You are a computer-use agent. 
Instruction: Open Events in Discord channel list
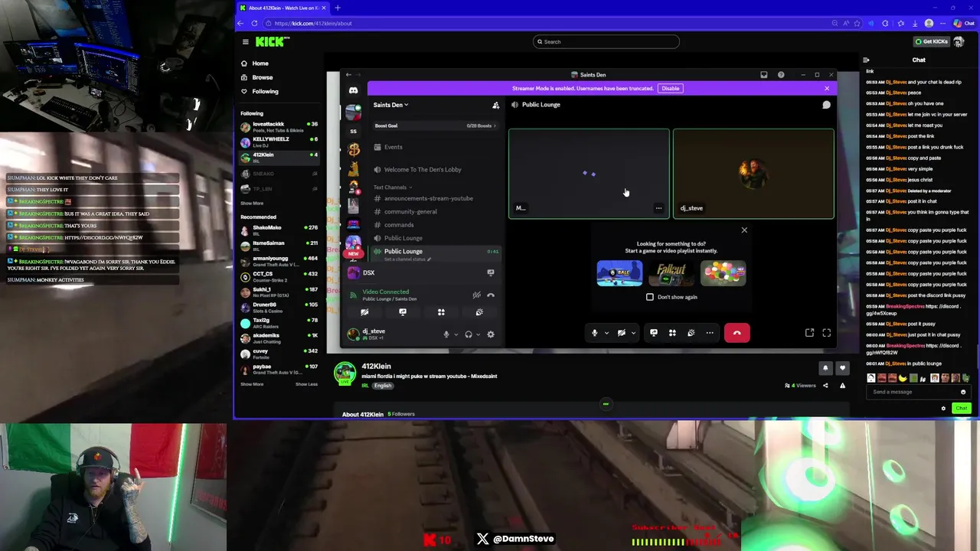pos(394,147)
